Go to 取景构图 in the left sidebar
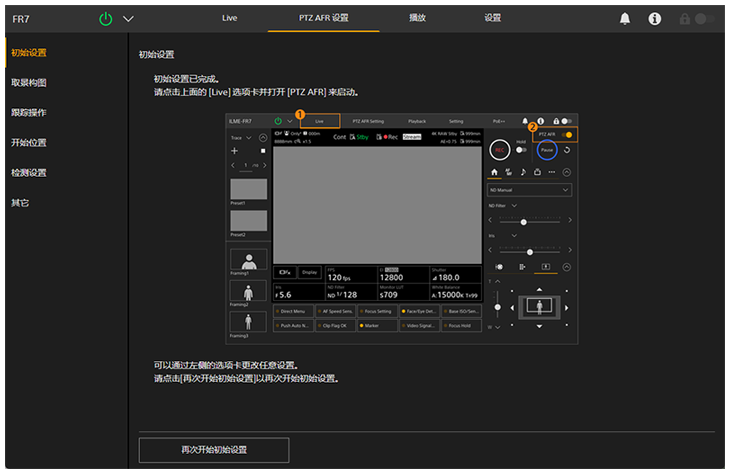Viewport: 730px width, 474px height. (x=29, y=83)
